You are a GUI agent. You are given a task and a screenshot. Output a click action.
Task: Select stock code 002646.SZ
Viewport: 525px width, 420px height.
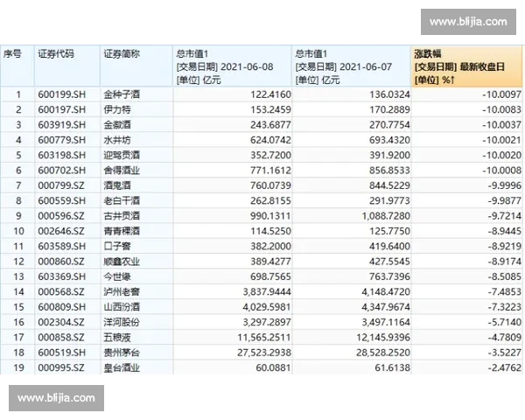[x=61, y=231]
